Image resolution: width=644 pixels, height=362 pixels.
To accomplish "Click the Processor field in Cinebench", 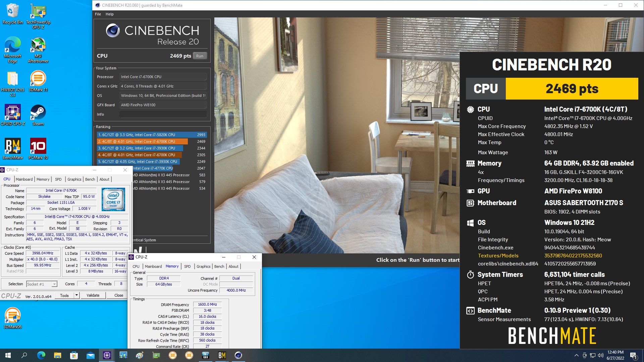I will pos(163,77).
